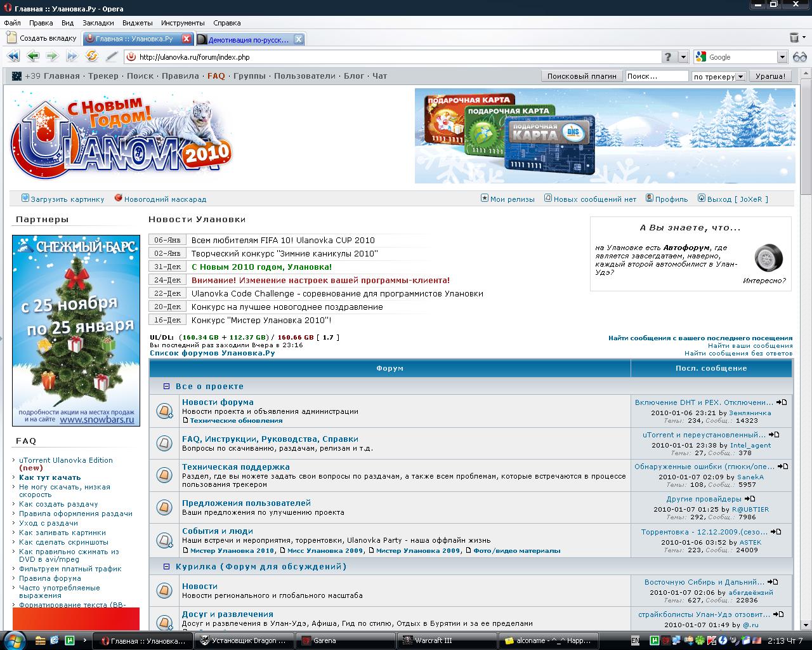Click the star icon next to Мои релизы
Screen dimensions: 812x650
(484, 198)
